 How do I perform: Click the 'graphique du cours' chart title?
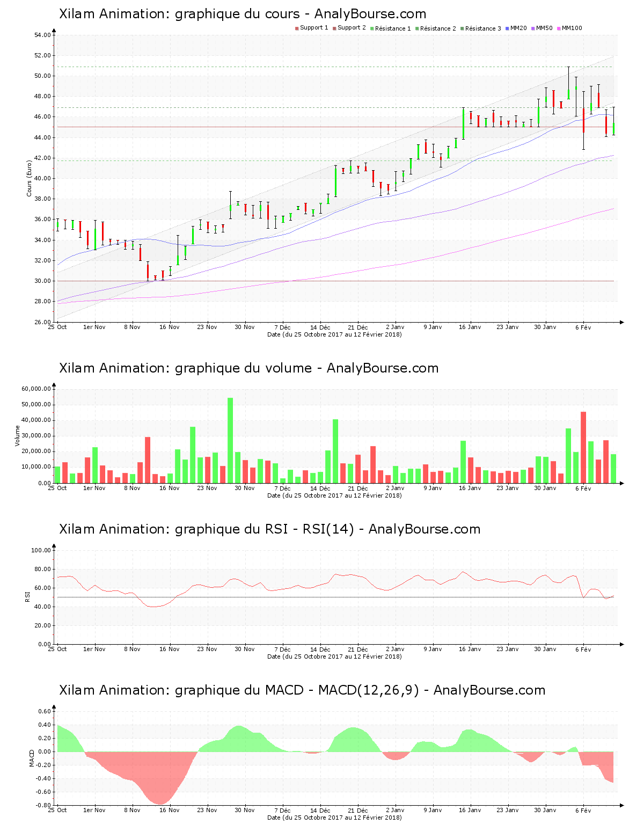click(243, 14)
